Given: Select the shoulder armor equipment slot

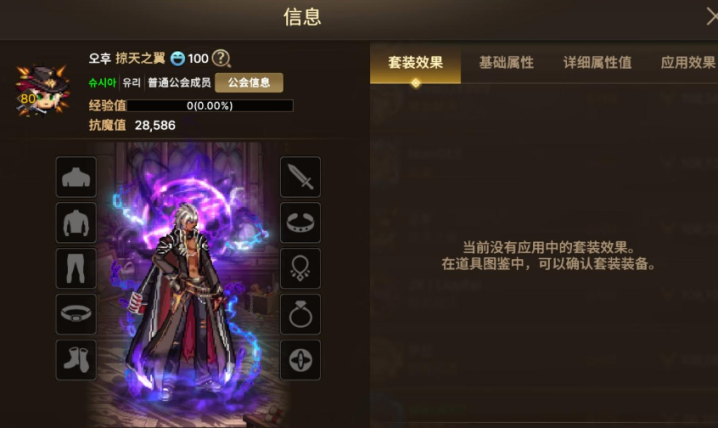Looking at the screenshot, I should pyautogui.click(x=76, y=177).
